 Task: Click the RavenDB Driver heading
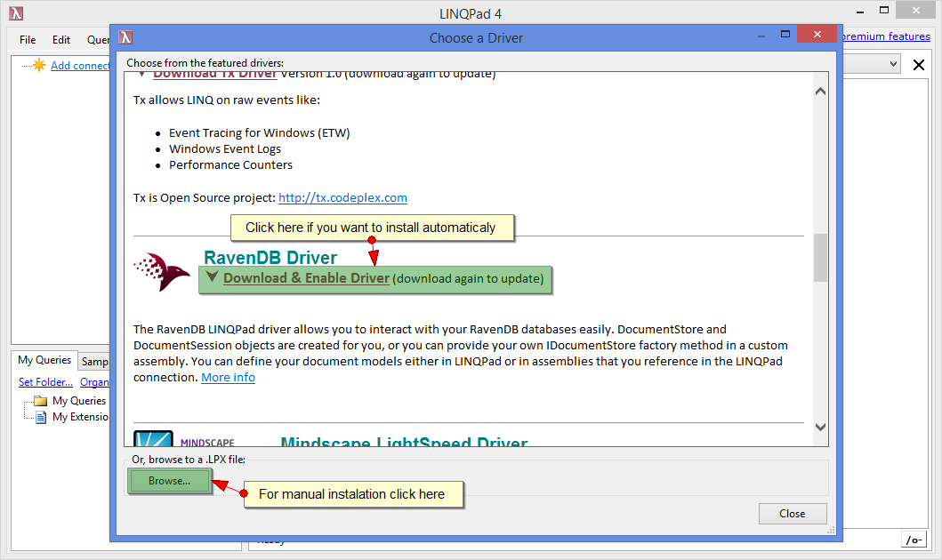270,258
